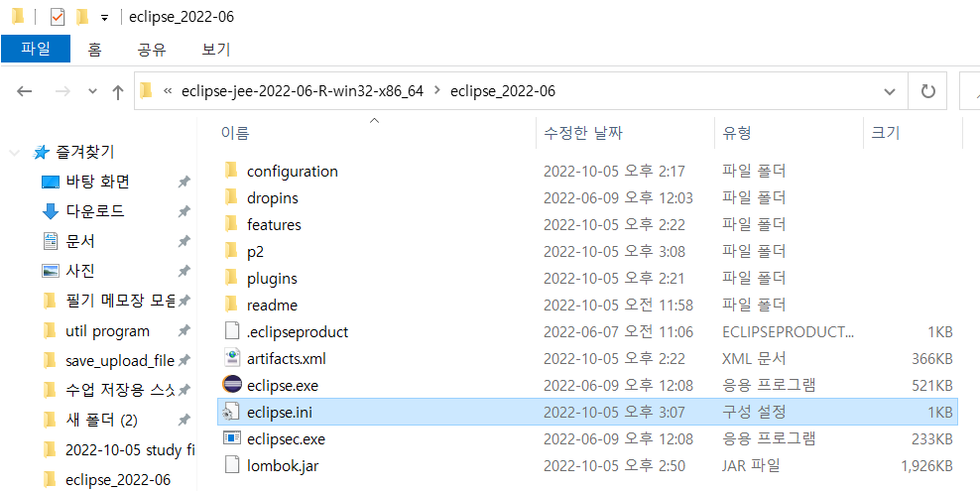The image size is (980, 491).
Task: Click the 2022-06-07 오전 11:06 date cell
Action: coord(618,331)
